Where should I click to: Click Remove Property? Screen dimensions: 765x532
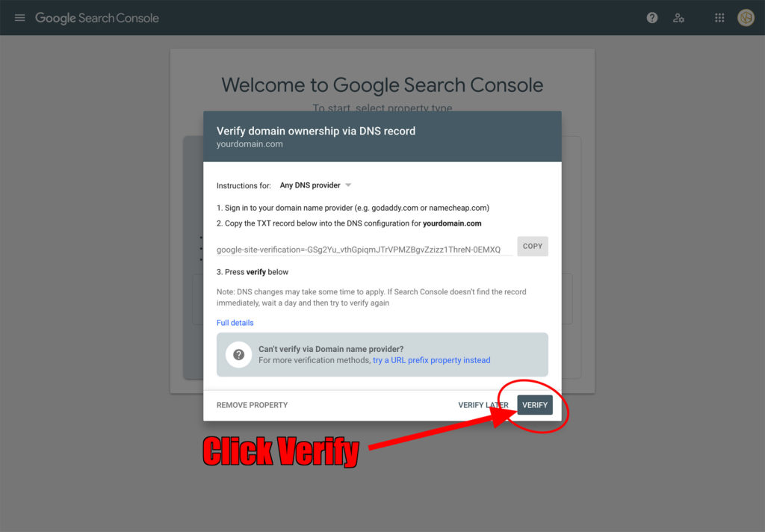pyautogui.click(x=253, y=405)
